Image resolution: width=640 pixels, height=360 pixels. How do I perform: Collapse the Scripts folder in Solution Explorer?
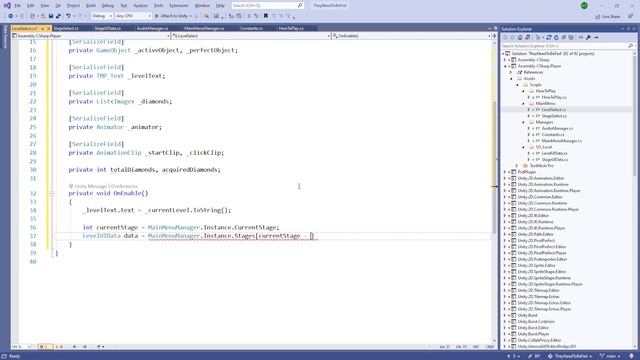517,84
